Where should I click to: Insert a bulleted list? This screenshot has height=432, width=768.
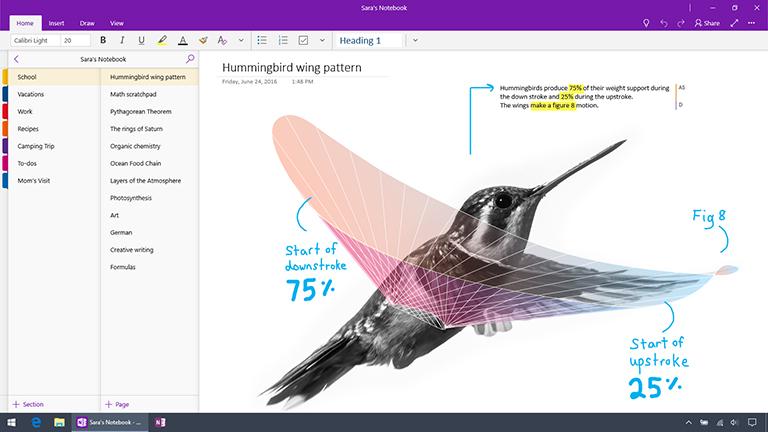[262, 41]
